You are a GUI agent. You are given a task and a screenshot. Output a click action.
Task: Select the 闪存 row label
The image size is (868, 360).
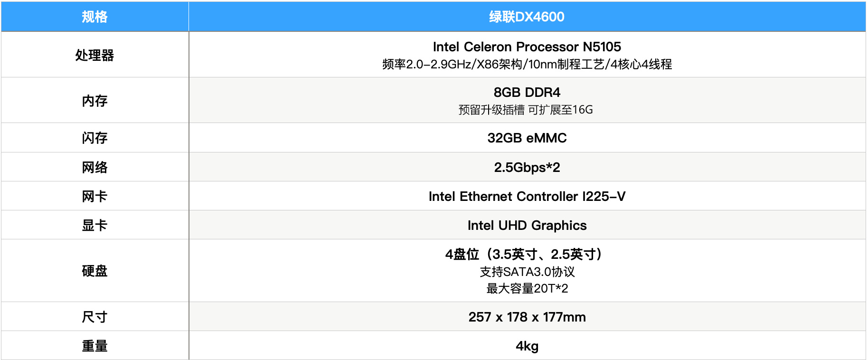pyautogui.click(x=94, y=138)
